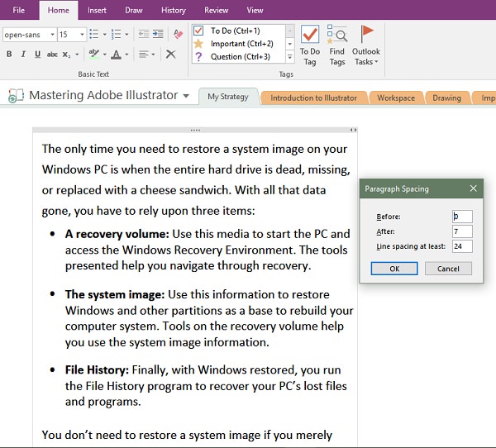496x448 pixels.
Task: Click the notebook icon beside title
Action: pos(16,95)
